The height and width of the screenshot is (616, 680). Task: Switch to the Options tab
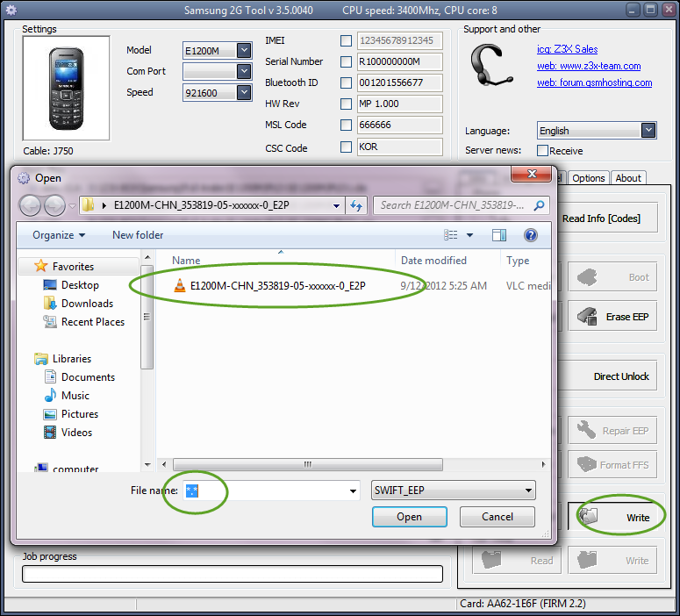[x=588, y=178]
